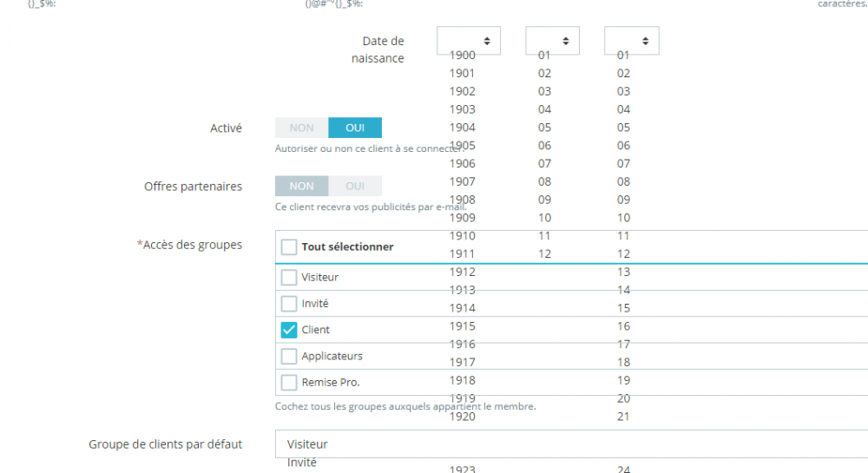Open Groupe de clients par défaut dropdown
The width and height of the screenshot is (868, 473).
[x=571, y=444]
